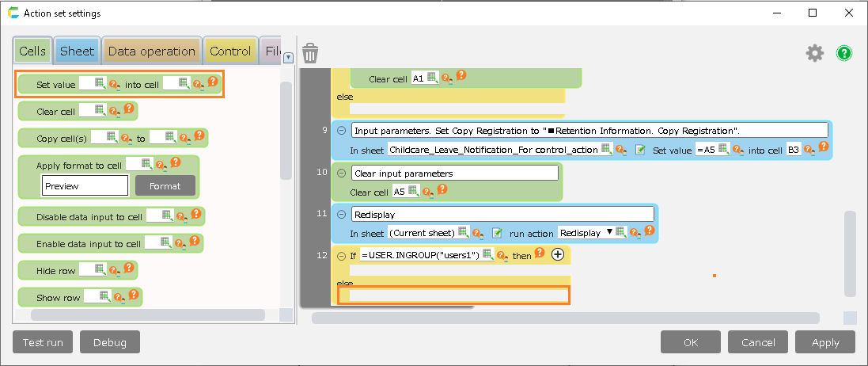Viewport: 868px width, 366px height.
Task: Click the trash can delete icon
Action: click(x=310, y=53)
